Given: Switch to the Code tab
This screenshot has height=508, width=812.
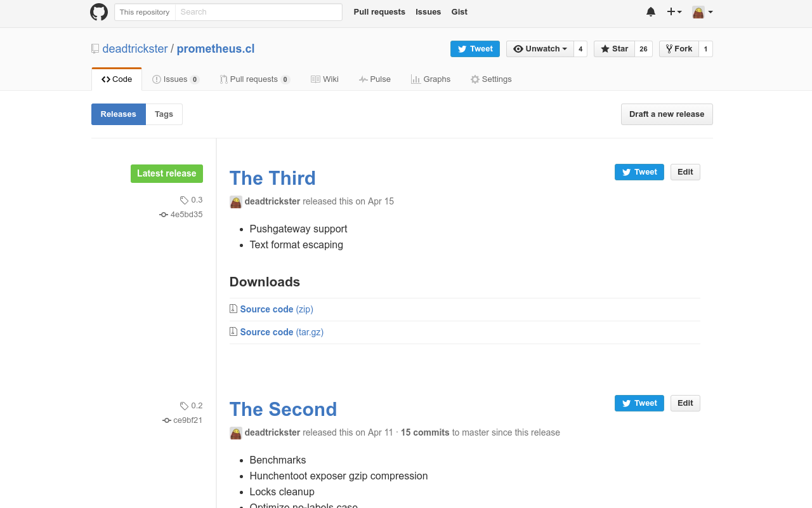Looking at the screenshot, I should 117,79.
